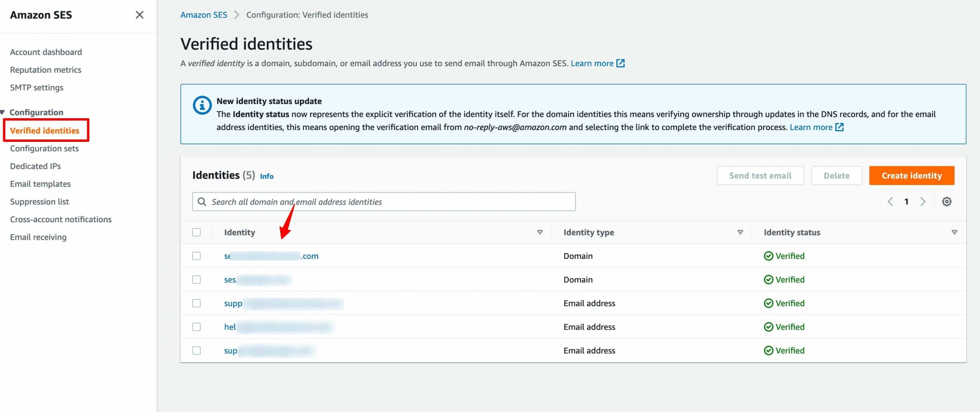Click the Amazon SES breadcrumb link
Image resolution: width=980 pixels, height=412 pixels.
204,15
